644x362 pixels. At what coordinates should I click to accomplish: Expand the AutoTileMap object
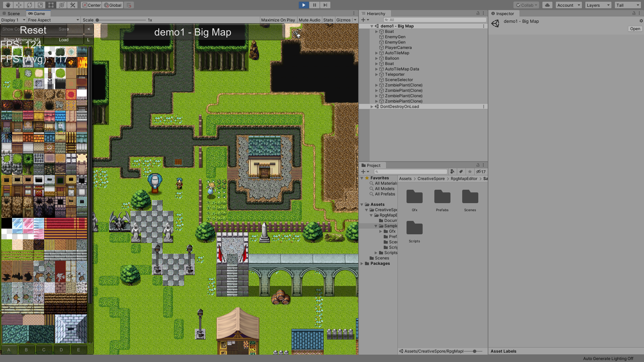click(376, 53)
